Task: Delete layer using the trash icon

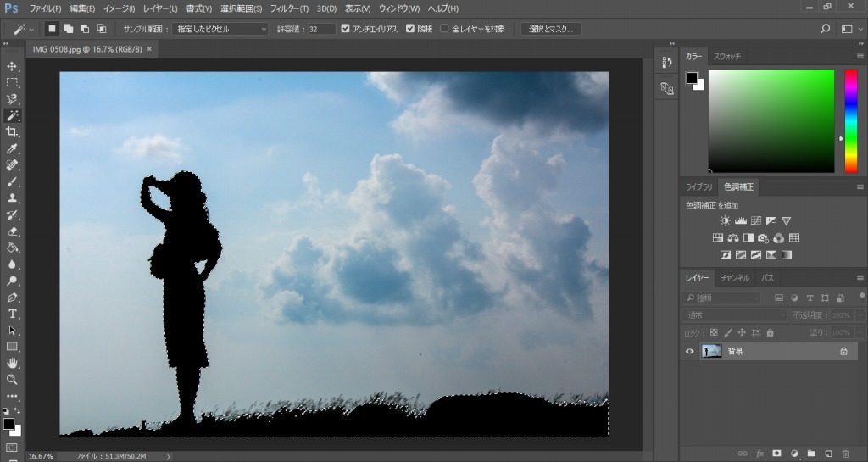Action: point(845,454)
